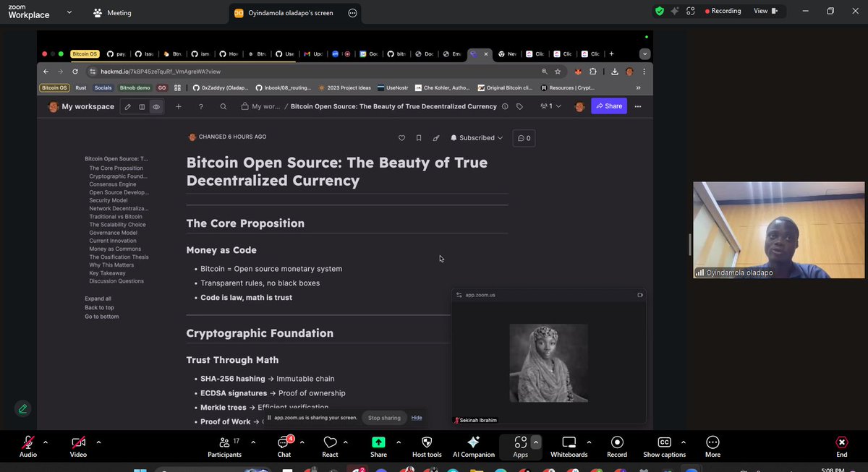Click the note tag icon
The image size is (868, 472).
point(519,106)
